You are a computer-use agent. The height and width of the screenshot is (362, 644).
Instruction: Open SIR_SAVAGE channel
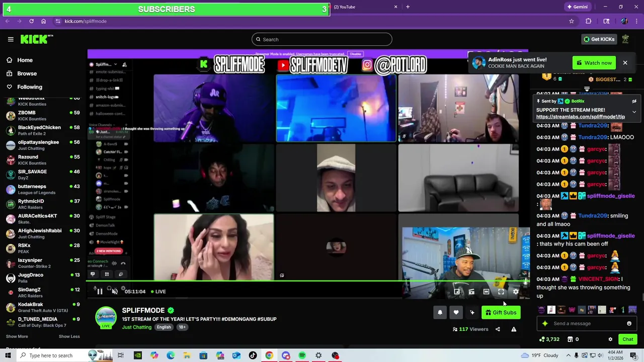pyautogui.click(x=43, y=174)
